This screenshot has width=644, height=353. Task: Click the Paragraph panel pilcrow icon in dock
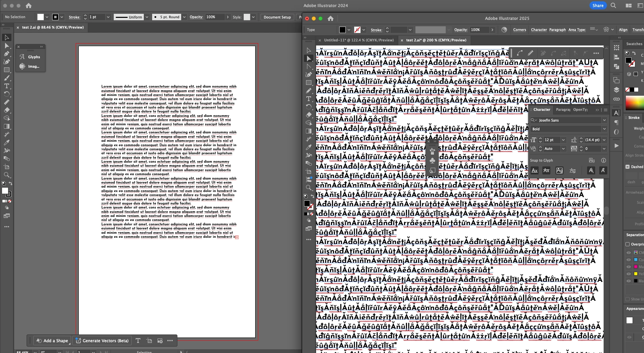click(x=616, y=123)
